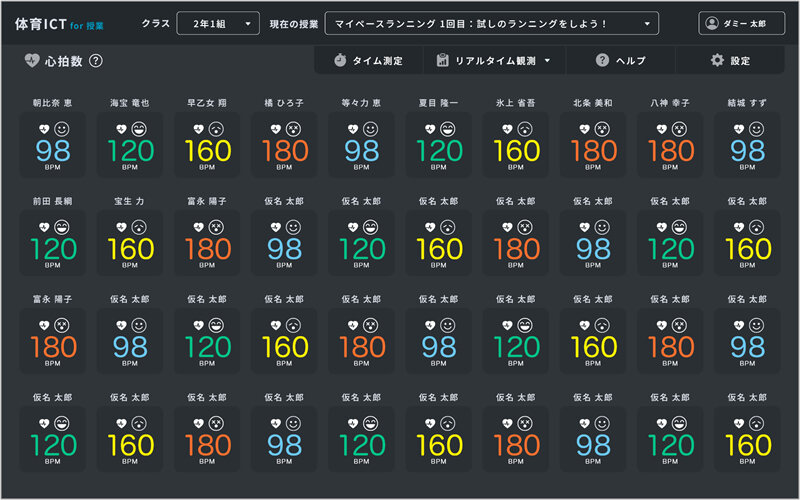The image size is (800, 500).
Task: Open the クラス dropdown showing 2年1組
Action: (218, 23)
